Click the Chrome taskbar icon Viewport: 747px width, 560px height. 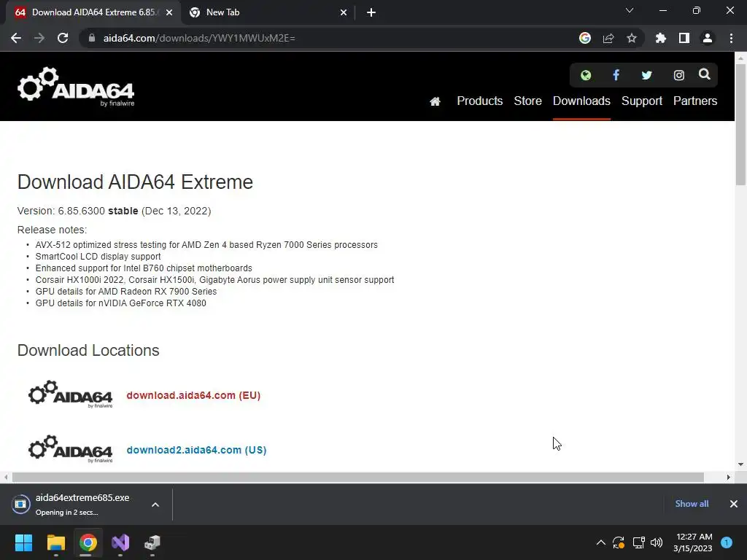point(88,542)
